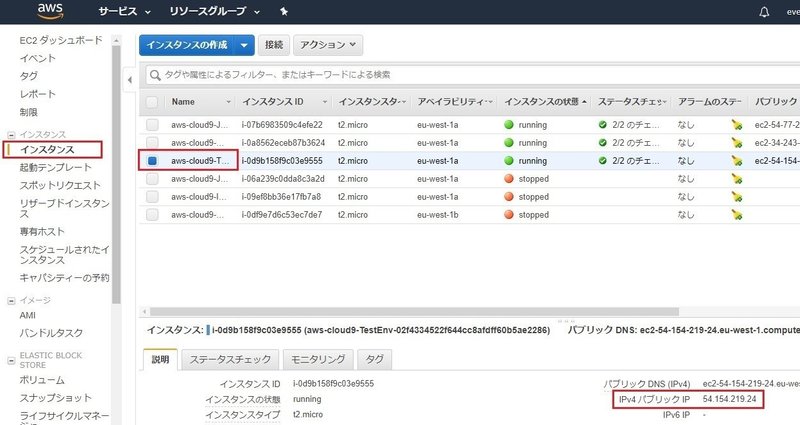Sort by the Name column header
Viewport: 800px width, 425px height.
(183, 102)
